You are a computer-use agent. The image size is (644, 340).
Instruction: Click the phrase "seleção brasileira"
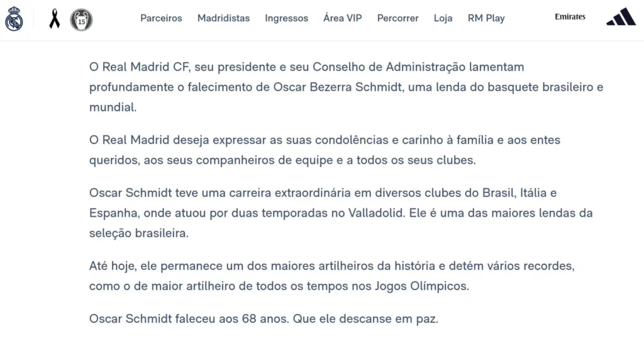(138, 233)
